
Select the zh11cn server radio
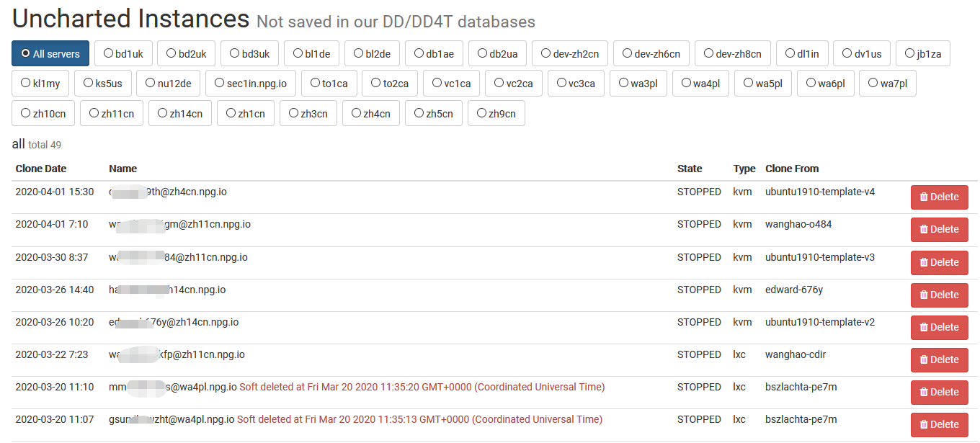112,114
